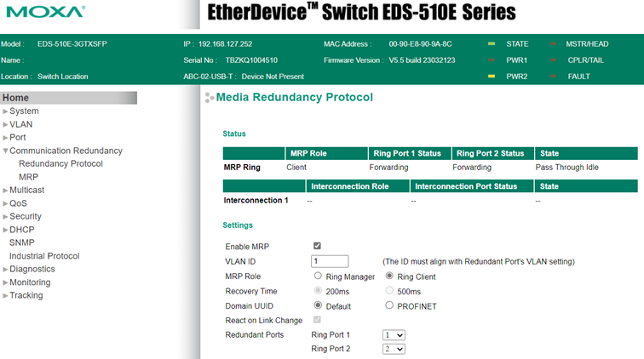Open the Communication Redundancy menu label
644x359 pixels.
click(x=66, y=151)
